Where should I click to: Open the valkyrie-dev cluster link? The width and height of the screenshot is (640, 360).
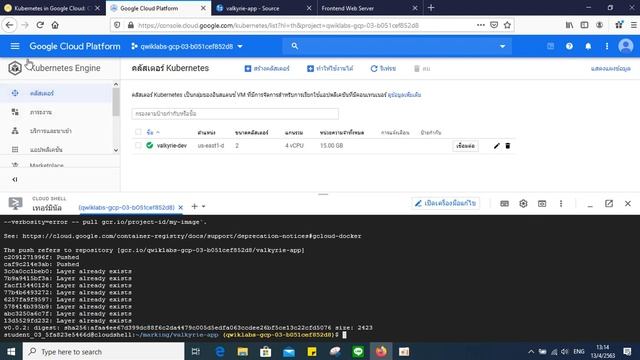pyautogui.click(x=172, y=145)
